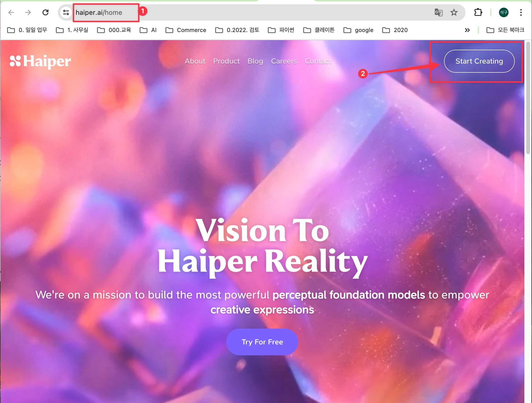The width and height of the screenshot is (532, 403).
Task: Open site information icon in address bar
Action: pos(66,12)
